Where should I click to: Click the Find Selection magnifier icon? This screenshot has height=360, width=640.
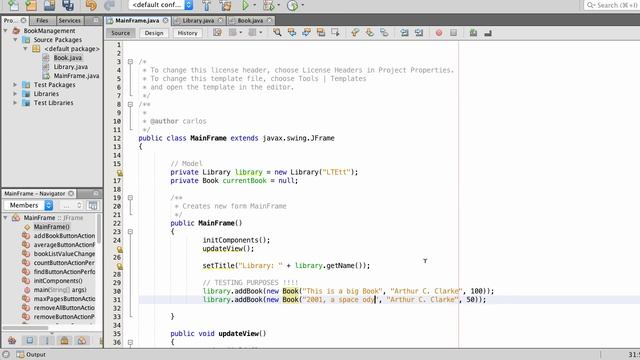point(277,33)
